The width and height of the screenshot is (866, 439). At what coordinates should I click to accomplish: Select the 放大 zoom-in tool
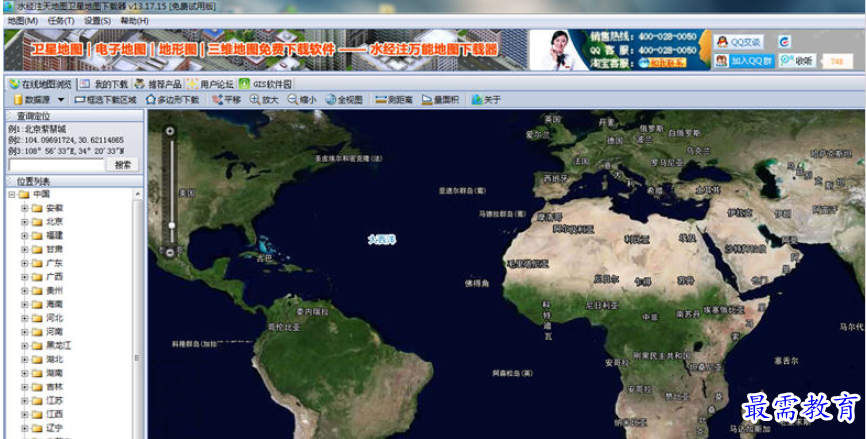click(x=264, y=100)
